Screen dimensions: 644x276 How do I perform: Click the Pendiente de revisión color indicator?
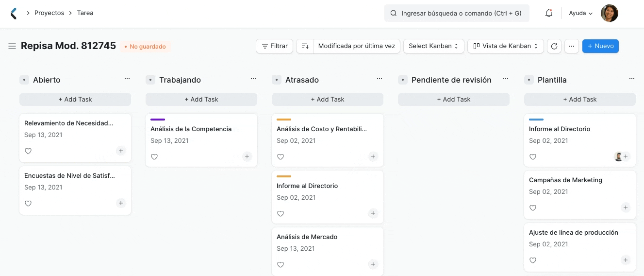point(403,80)
